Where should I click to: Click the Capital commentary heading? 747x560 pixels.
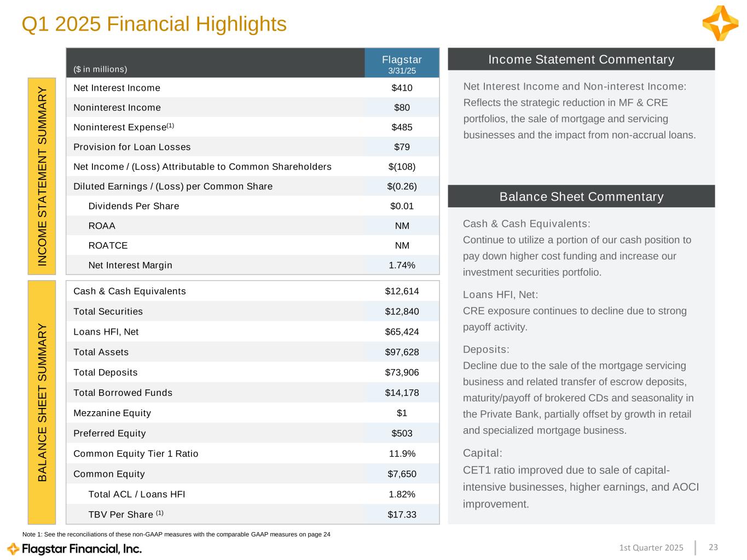[x=483, y=453]
